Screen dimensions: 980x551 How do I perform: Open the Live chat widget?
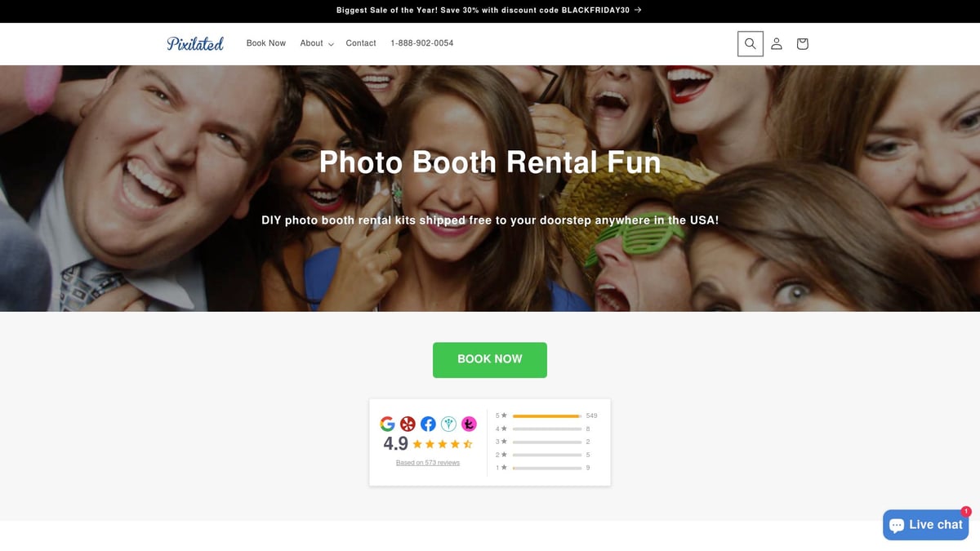(x=925, y=525)
